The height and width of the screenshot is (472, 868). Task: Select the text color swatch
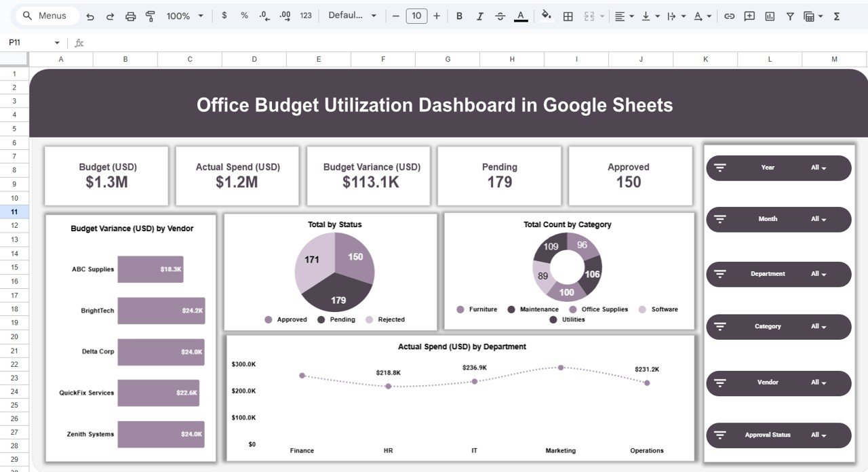click(x=520, y=15)
